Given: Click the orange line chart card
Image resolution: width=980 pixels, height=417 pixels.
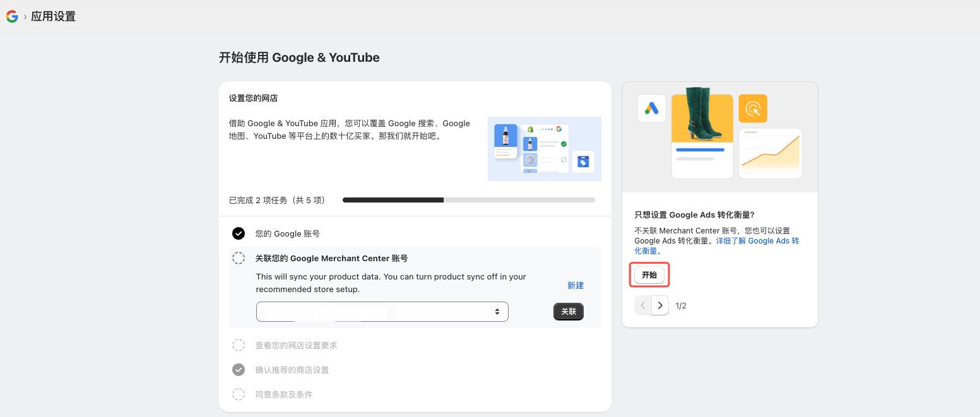Looking at the screenshot, I should (770, 153).
